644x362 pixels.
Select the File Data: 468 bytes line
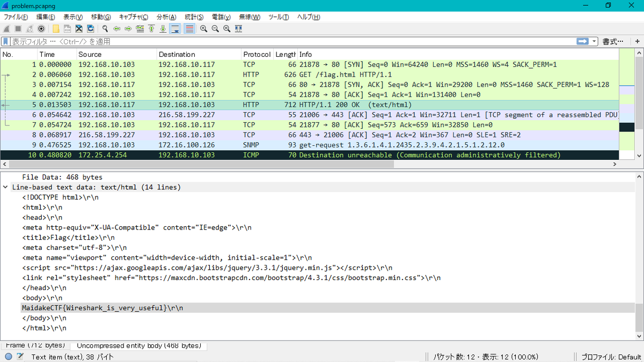62,177
